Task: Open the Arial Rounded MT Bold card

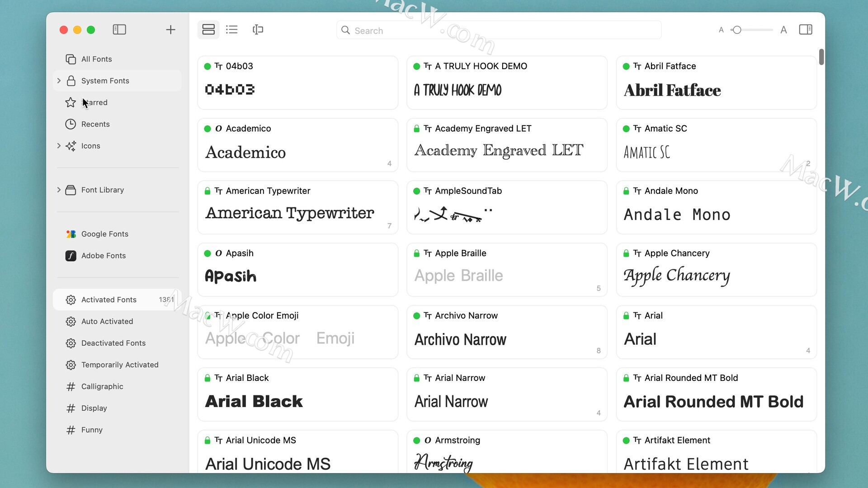Action: (717, 394)
